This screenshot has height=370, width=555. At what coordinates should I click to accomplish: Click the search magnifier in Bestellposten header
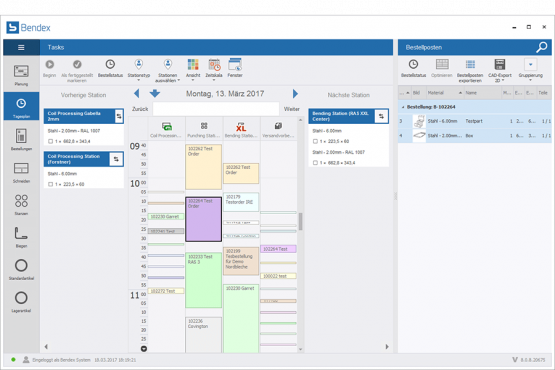click(542, 47)
